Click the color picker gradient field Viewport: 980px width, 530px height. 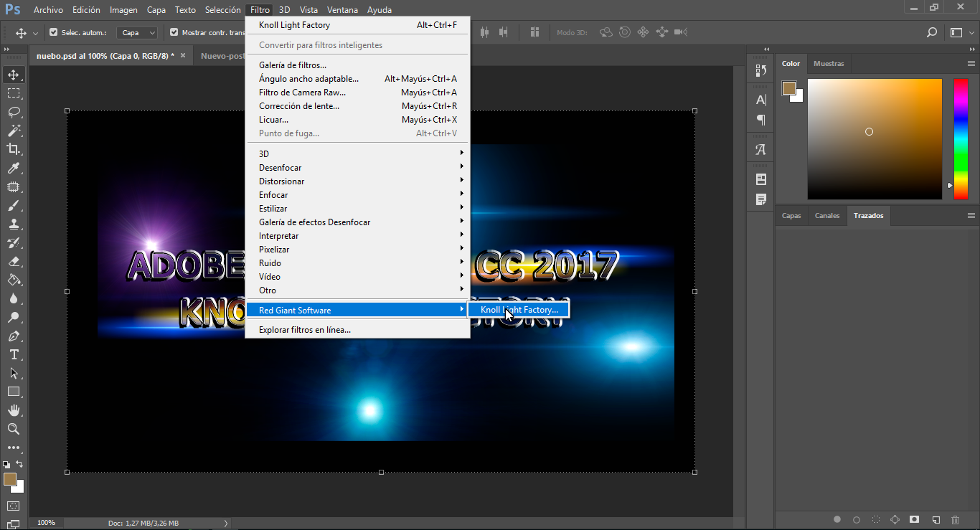875,138
